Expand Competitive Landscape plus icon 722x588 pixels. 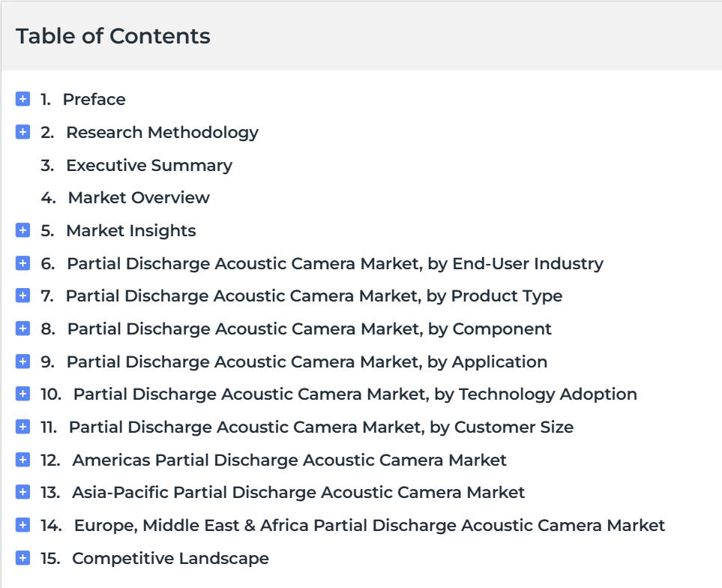(22, 558)
